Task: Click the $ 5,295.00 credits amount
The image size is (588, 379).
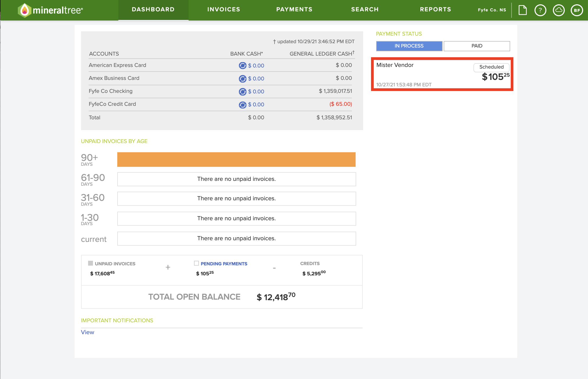Action: (x=314, y=273)
